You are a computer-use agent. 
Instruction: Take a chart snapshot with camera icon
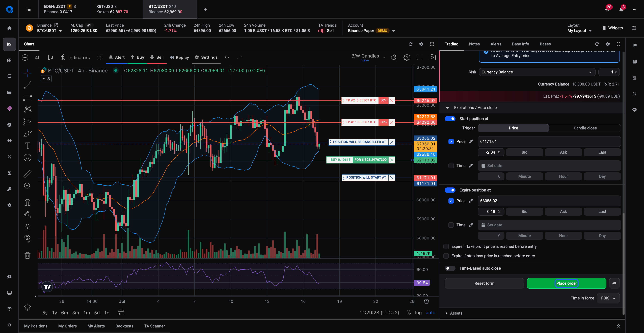[432, 57]
